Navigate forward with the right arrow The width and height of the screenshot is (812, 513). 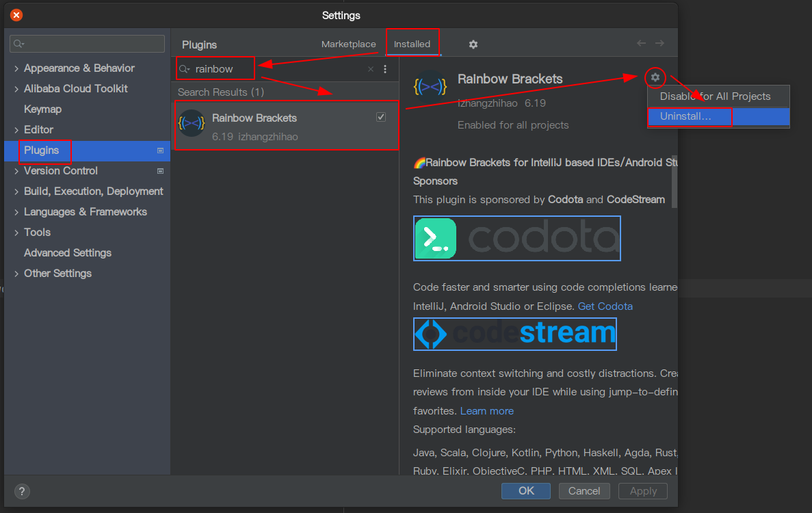[x=659, y=44]
